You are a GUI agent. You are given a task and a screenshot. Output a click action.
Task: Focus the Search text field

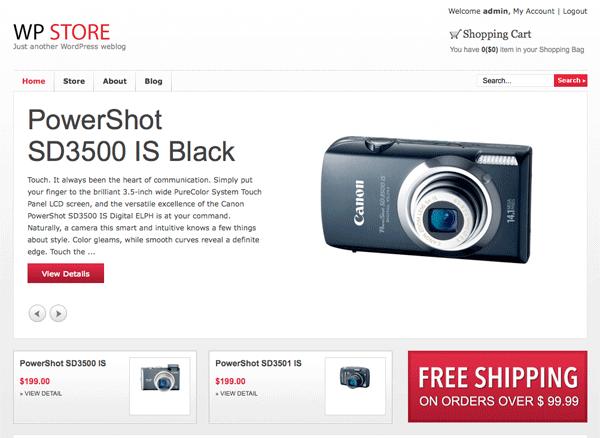[516, 80]
